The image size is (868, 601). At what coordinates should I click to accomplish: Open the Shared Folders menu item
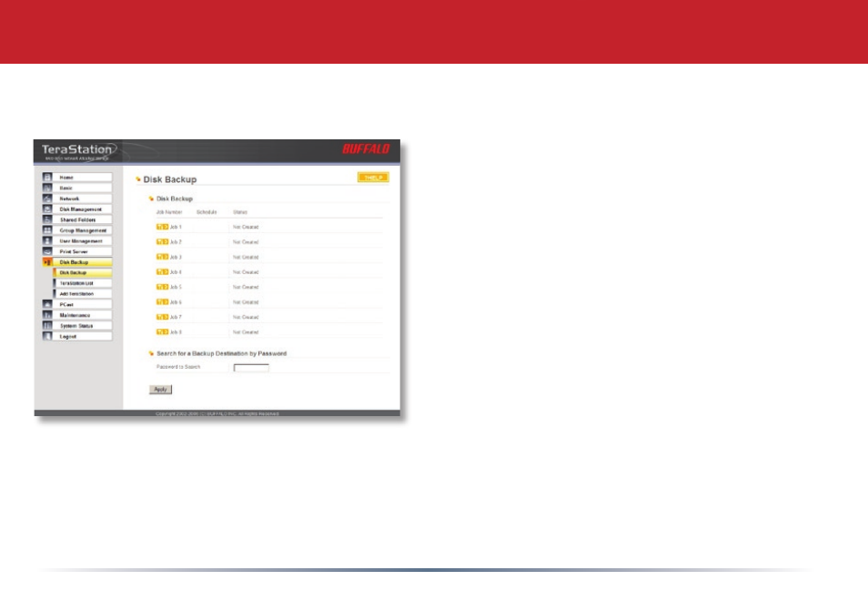(83, 219)
